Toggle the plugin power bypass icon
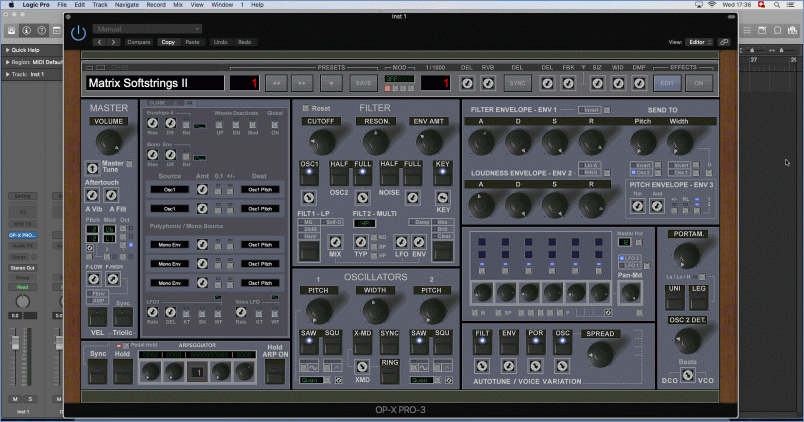This screenshot has height=422, width=804. coord(78,33)
